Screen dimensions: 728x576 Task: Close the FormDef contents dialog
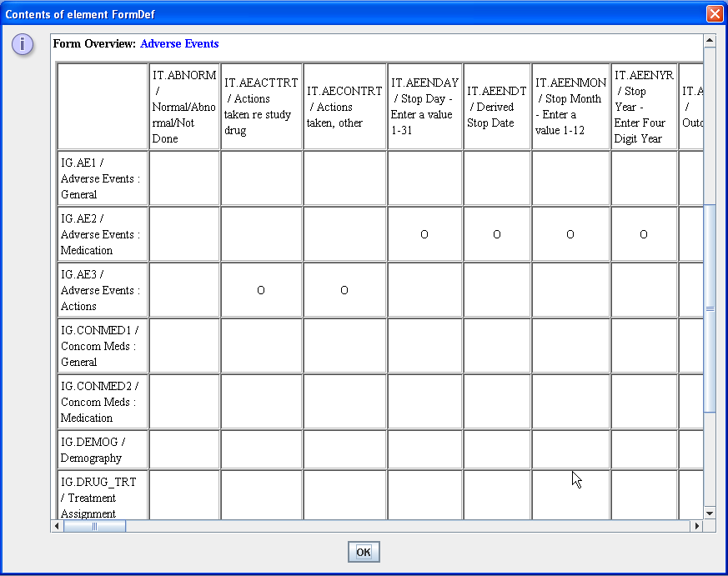coord(714,14)
